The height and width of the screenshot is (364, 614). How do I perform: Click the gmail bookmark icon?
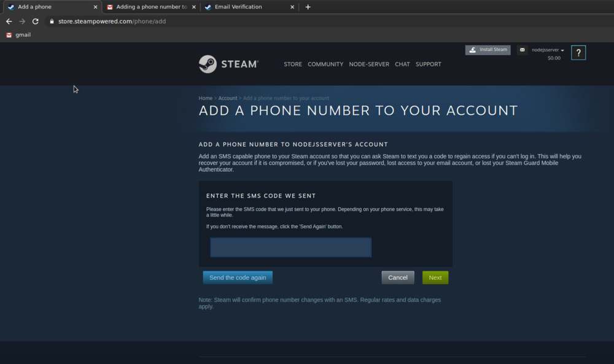pos(9,35)
